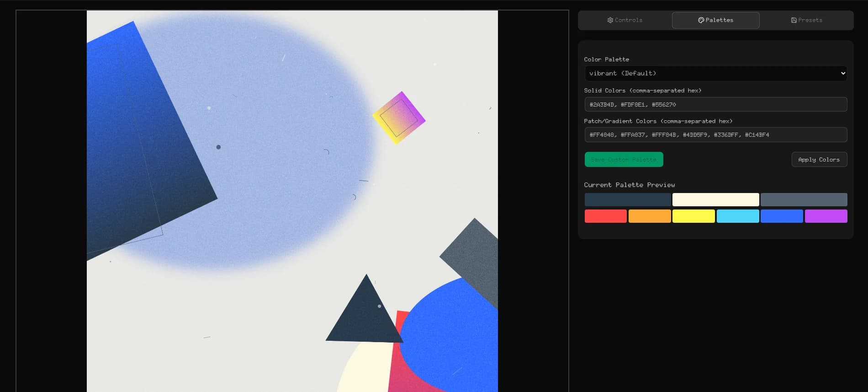Click the 'Color Palette' label
The width and height of the screenshot is (868, 392).
click(606, 59)
